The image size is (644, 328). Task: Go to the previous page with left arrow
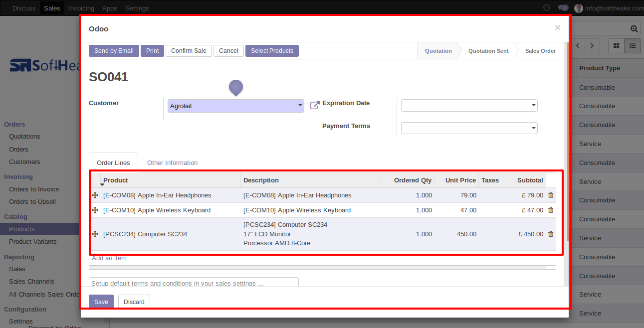(x=578, y=45)
